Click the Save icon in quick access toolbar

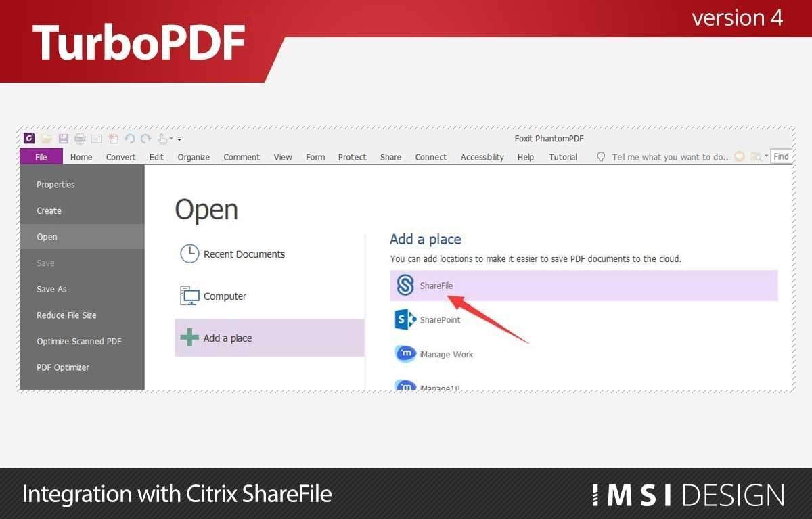click(64, 139)
